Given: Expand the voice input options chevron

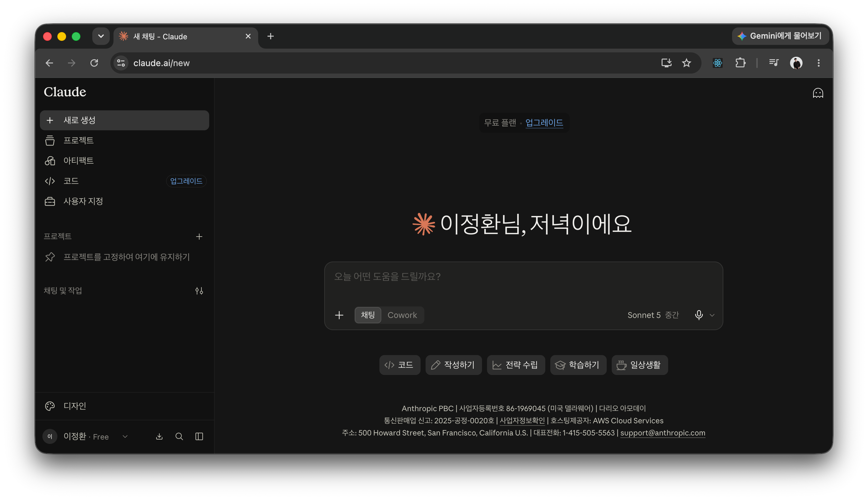Looking at the screenshot, I should coord(712,315).
